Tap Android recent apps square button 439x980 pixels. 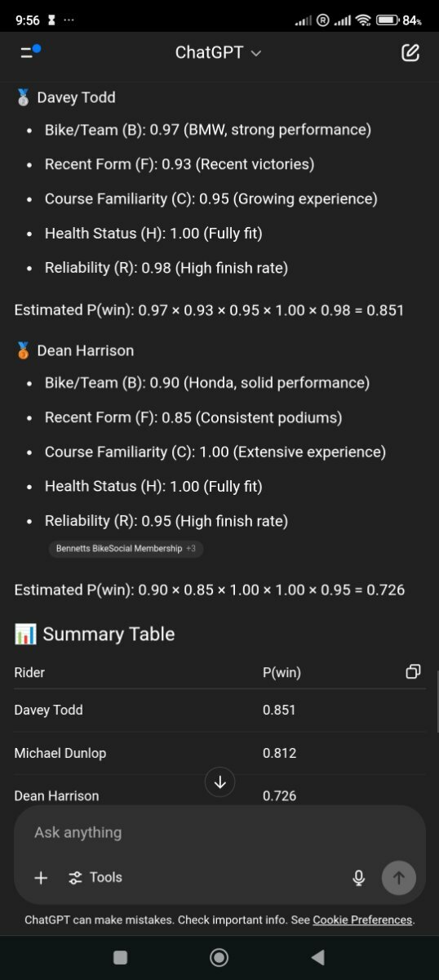(x=120, y=957)
